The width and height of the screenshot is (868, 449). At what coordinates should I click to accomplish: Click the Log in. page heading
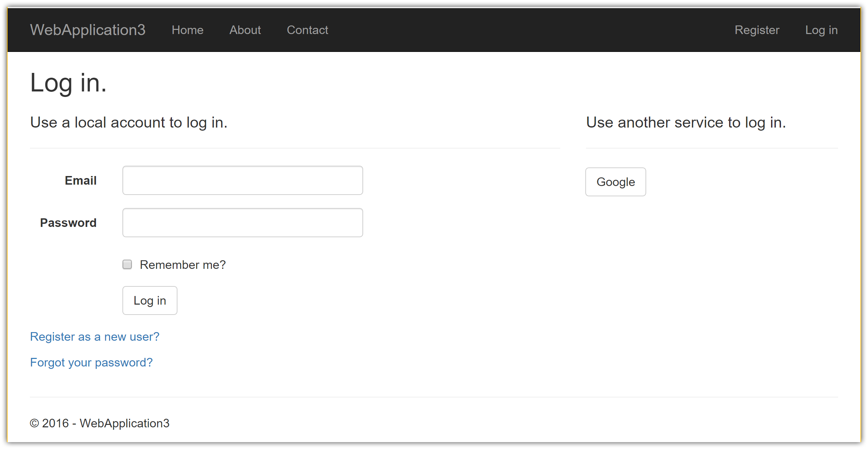pos(68,83)
